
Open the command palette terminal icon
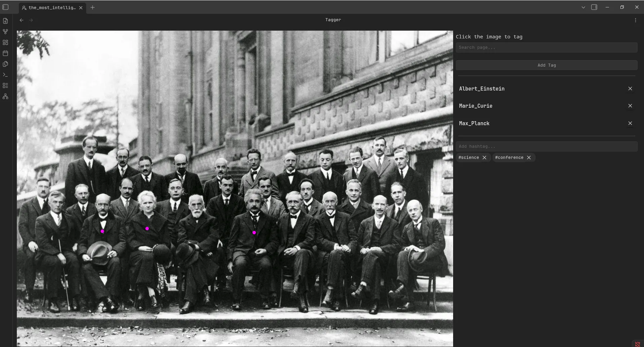5,75
